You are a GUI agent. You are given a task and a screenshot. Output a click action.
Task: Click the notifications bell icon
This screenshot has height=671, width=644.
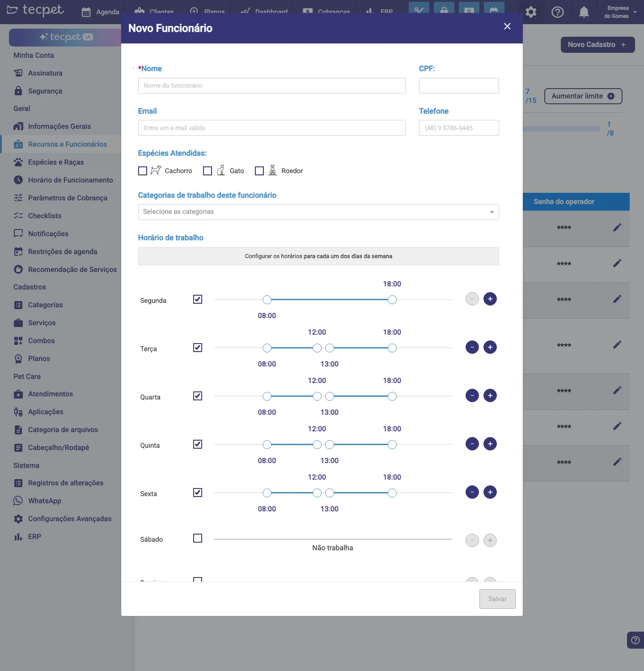click(584, 12)
